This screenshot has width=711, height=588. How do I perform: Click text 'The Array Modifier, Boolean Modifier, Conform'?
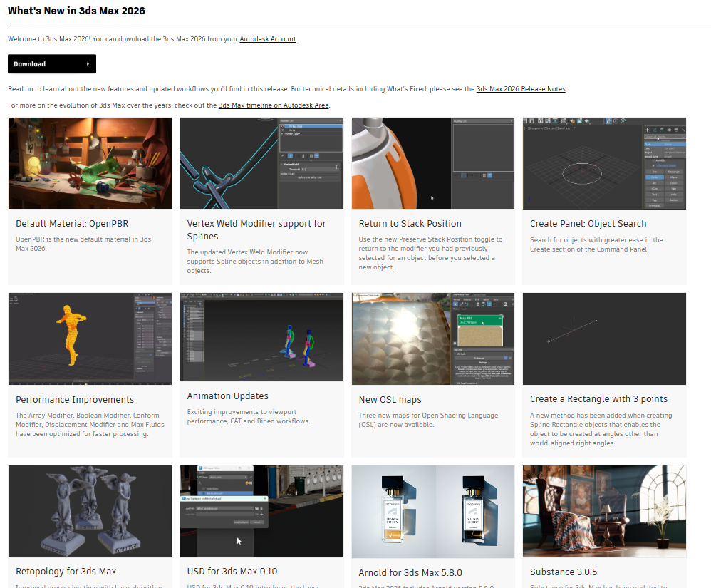tap(88, 415)
